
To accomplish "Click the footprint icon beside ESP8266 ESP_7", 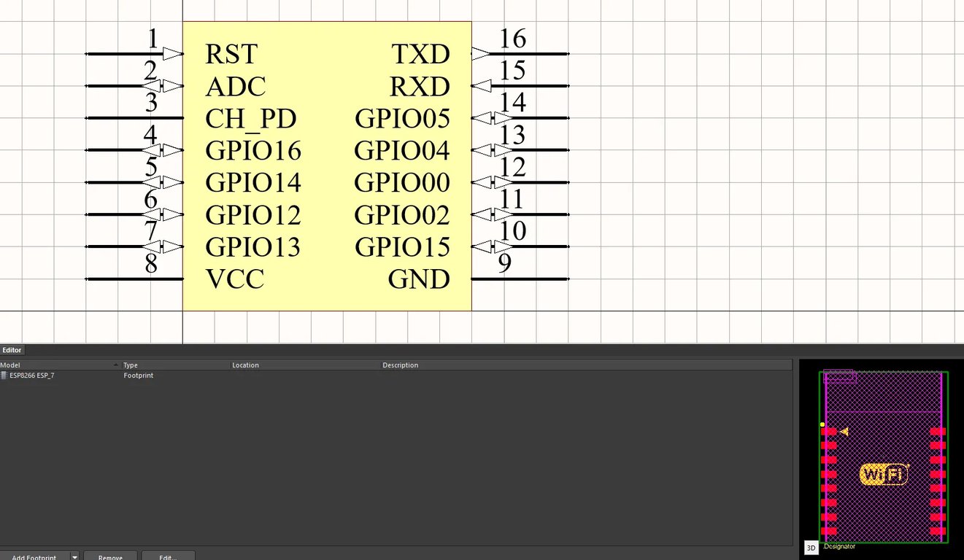I will [x=4, y=376].
